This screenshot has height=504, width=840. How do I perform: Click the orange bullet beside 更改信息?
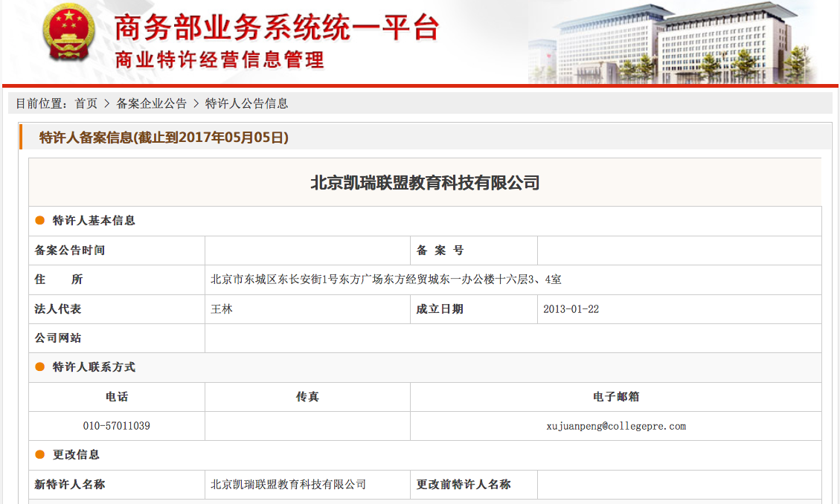click(x=39, y=455)
